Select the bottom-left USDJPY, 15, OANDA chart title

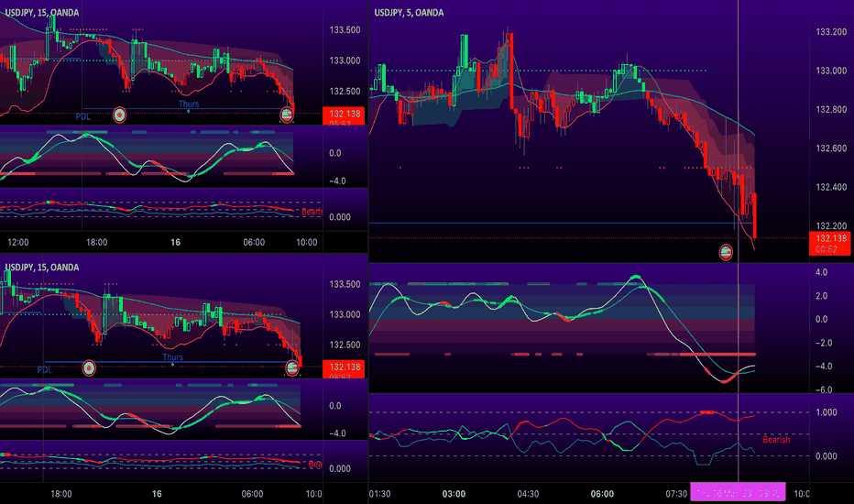click(x=42, y=267)
